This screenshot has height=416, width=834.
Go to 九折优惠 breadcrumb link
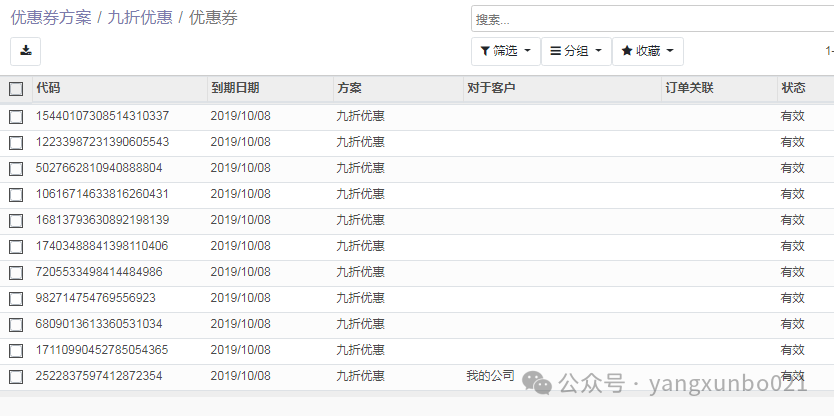tap(140, 18)
